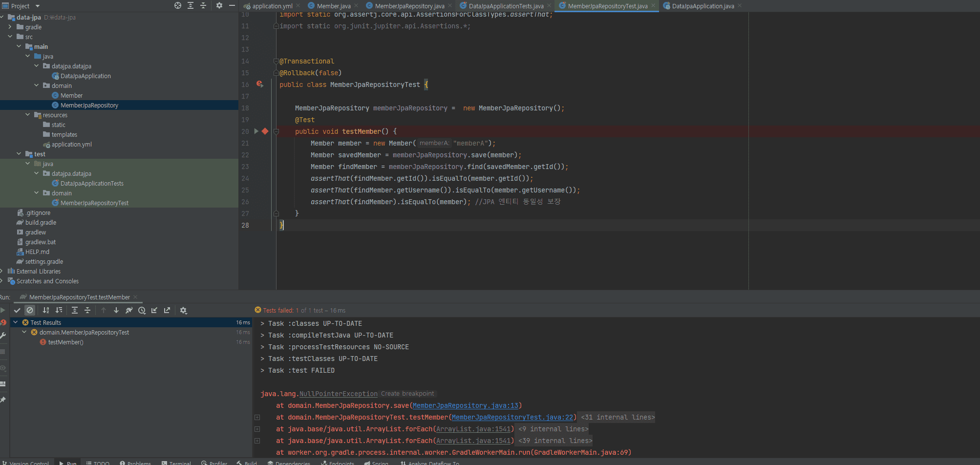Click the locate opened file target icon
The image size is (980, 465).
178,5
